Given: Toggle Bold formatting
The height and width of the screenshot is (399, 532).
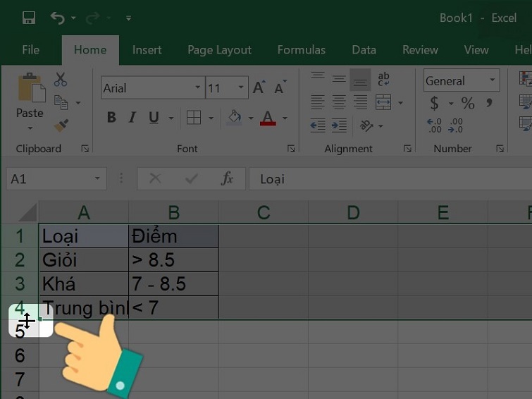Looking at the screenshot, I should [x=111, y=118].
